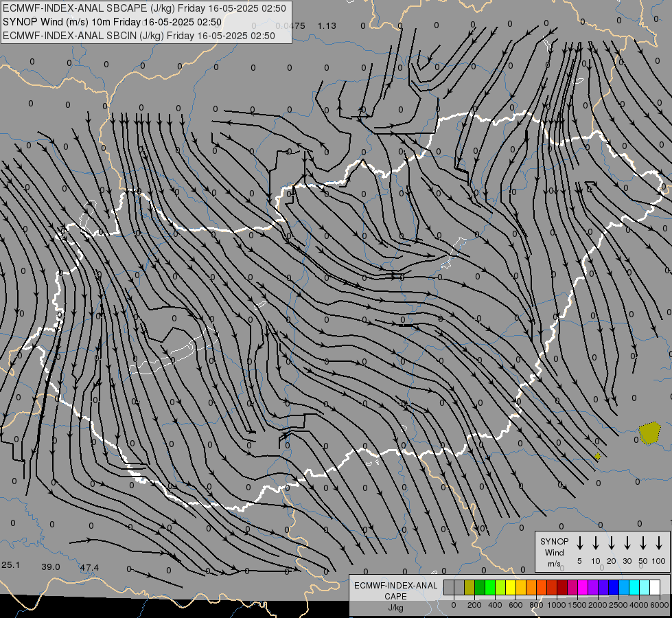This screenshot has width=672, height=618.
Task: Click the SBCIN title line in the header box
Action: (139, 36)
